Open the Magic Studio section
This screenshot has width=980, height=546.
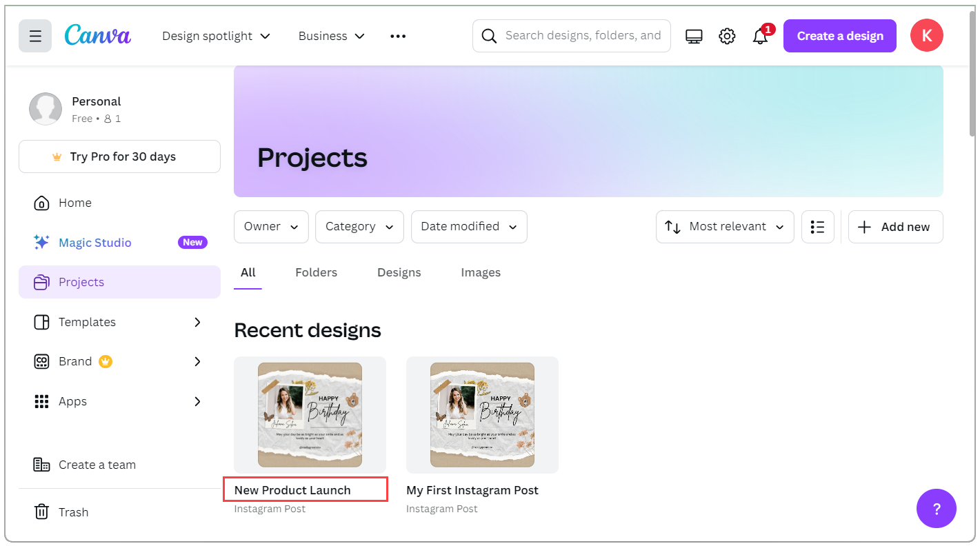tap(96, 242)
